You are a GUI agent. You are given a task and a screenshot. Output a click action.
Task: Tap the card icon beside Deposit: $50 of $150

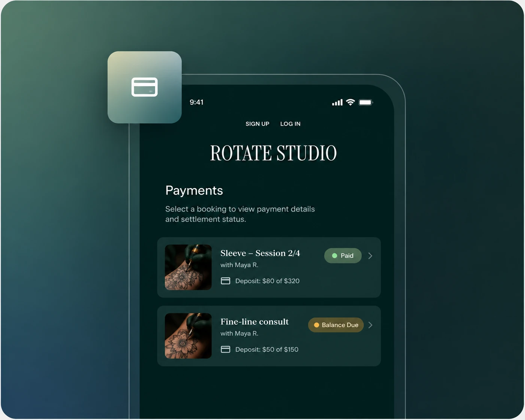pyautogui.click(x=225, y=349)
